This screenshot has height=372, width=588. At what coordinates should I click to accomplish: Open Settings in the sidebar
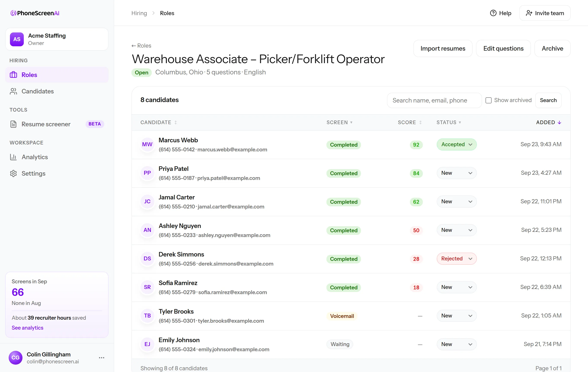(x=57, y=173)
